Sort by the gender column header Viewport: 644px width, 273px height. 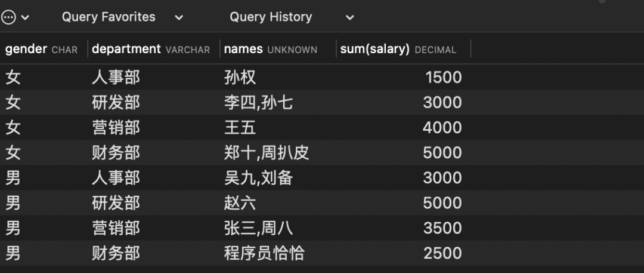41,50
